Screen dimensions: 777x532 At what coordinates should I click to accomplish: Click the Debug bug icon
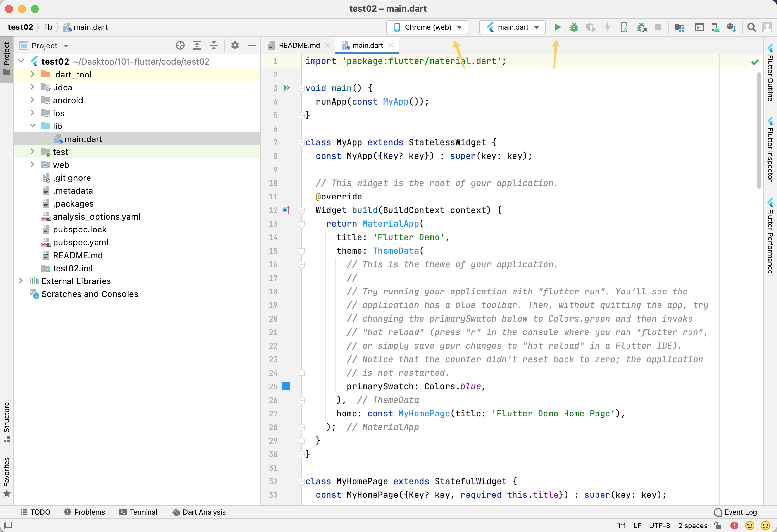574,27
